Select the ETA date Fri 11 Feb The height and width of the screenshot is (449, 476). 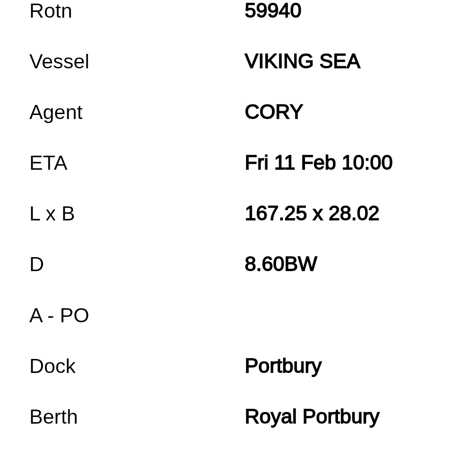click(x=290, y=163)
